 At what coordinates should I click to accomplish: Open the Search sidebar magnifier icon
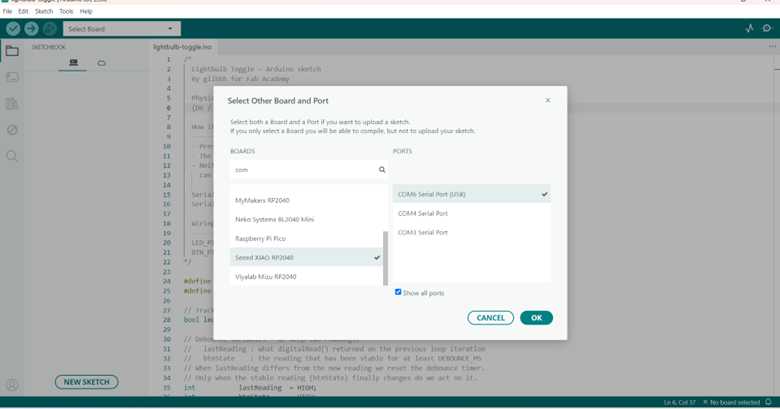tap(12, 156)
